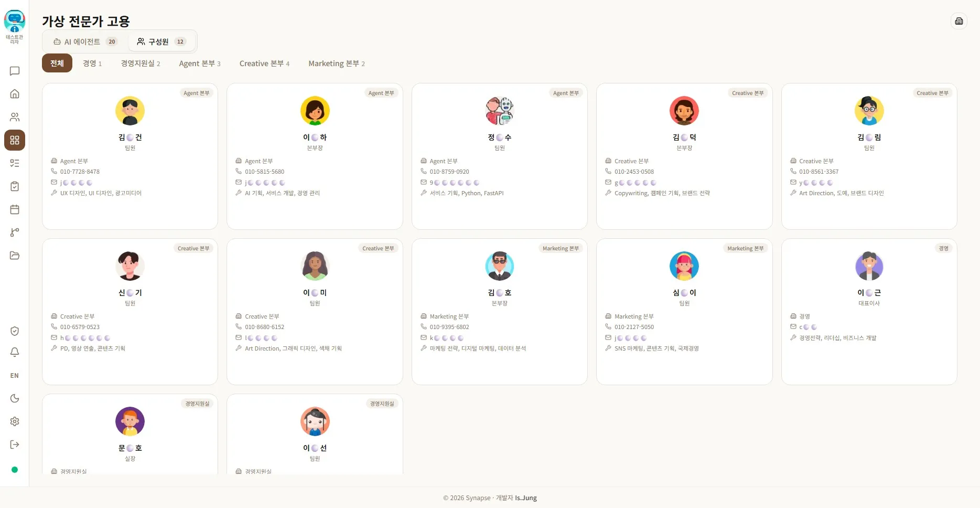Viewport: 980px width, 508px height.
Task: Click skills text SNS 마케팅, 콘텐츠 기획
Action: click(x=656, y=348)
